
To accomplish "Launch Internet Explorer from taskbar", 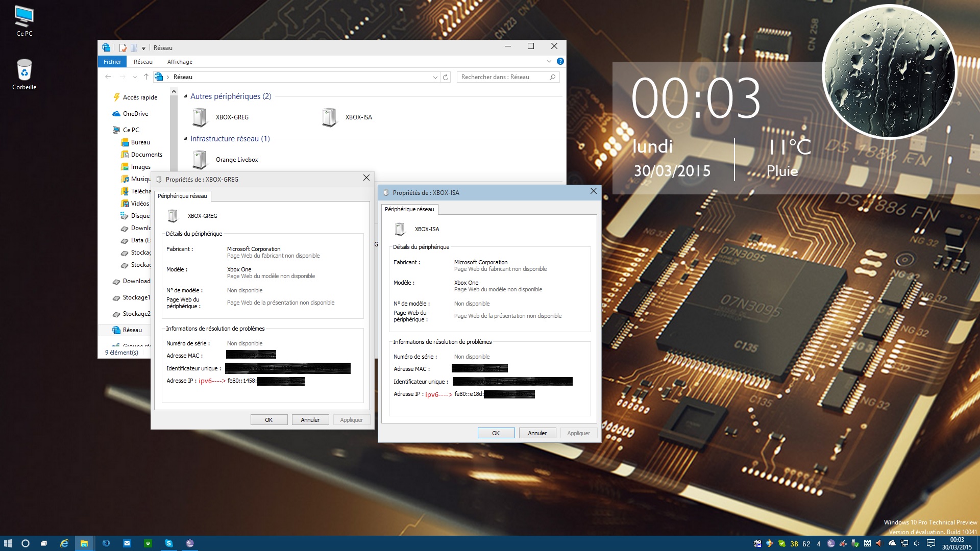I will (x=64, y=543).
